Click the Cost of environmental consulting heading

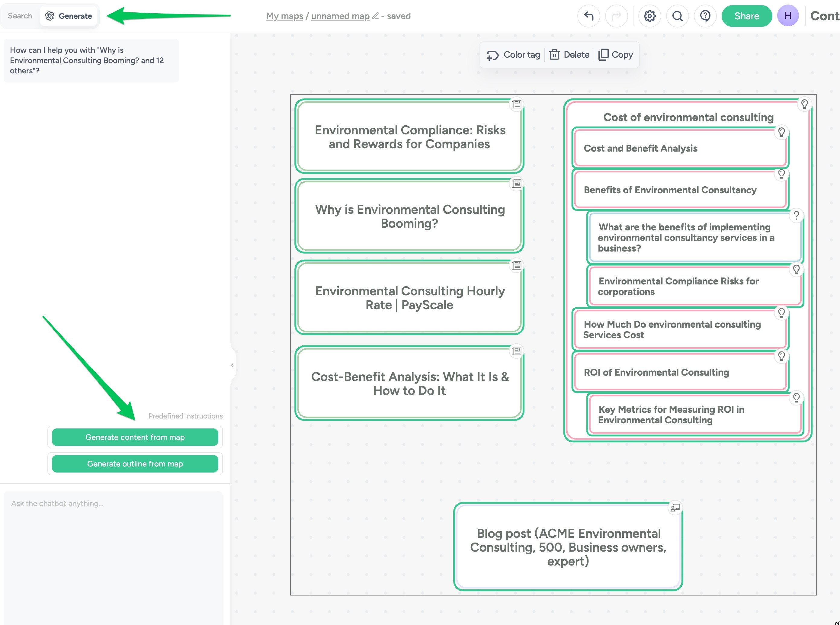tap(688, 117)
